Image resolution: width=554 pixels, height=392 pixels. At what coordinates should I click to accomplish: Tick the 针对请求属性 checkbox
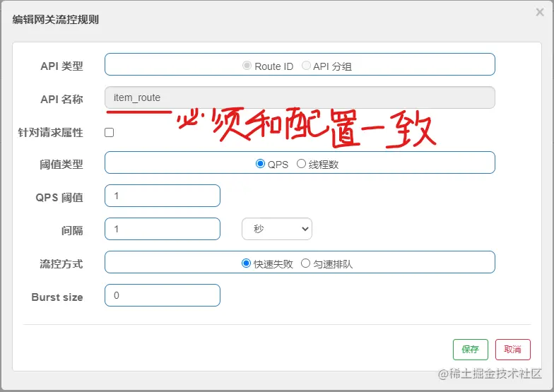[109, 133]
